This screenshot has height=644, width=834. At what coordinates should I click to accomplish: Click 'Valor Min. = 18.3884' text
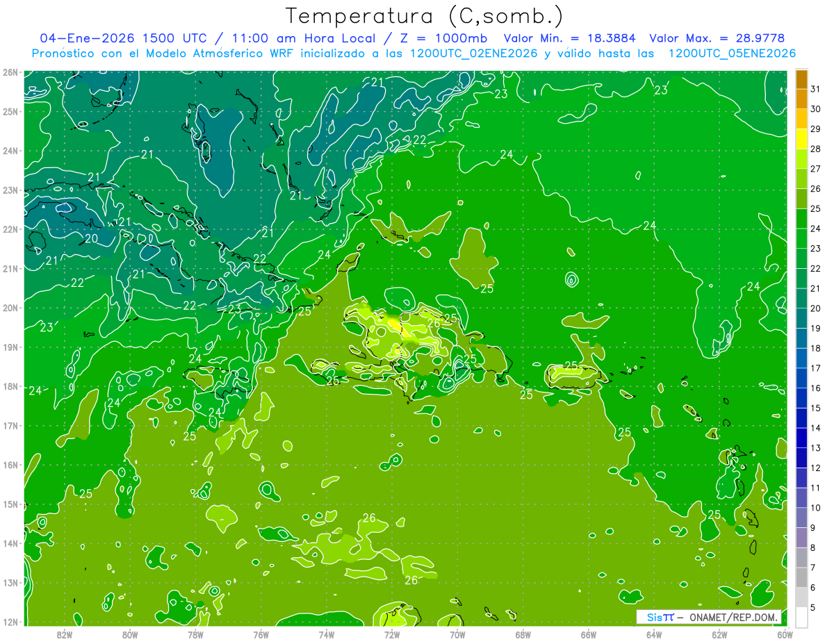point(570,38)
